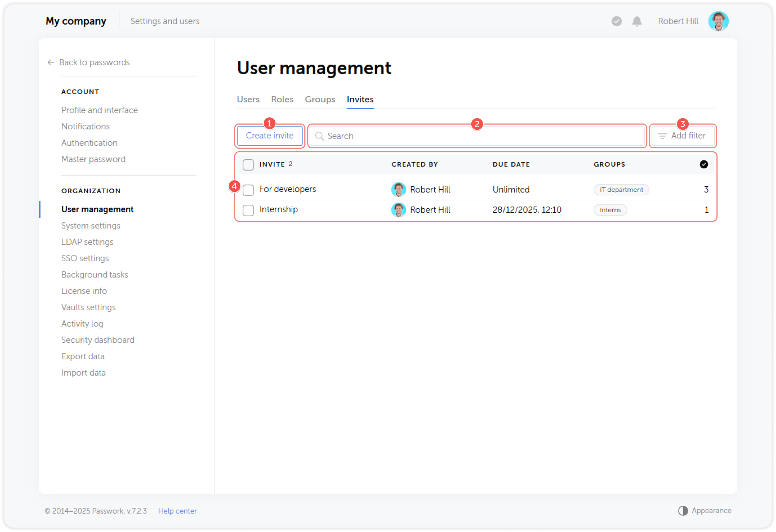This screenshot has height=532, width=776.
Task: Check the select-all invites checkbox
Action: click(x=248, y=165)
